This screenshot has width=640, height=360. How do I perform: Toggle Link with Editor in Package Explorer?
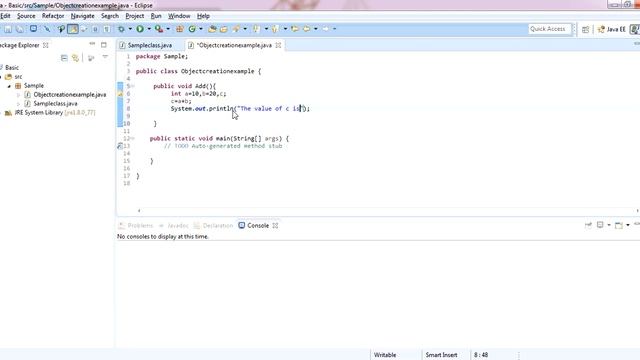pyautogui.click(x=76, y=58)
